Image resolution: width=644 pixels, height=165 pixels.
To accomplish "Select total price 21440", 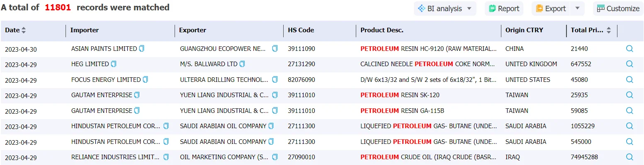I will (x=579, y=49).
